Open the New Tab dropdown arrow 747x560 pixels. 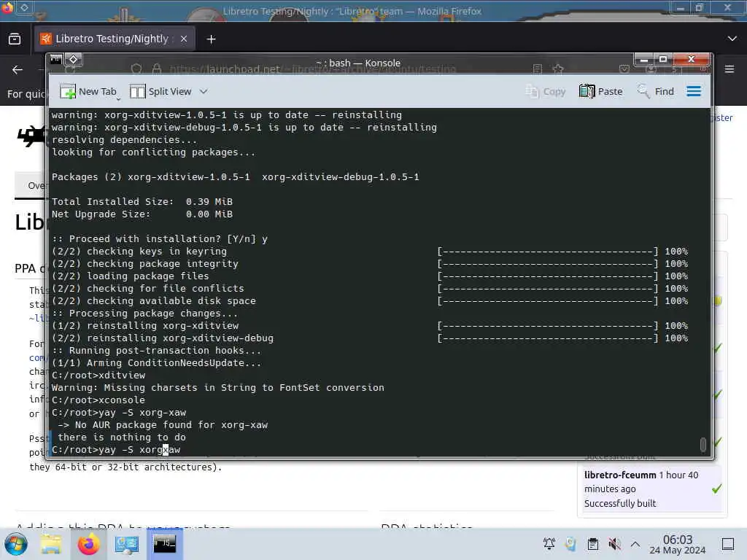point(118,98)
